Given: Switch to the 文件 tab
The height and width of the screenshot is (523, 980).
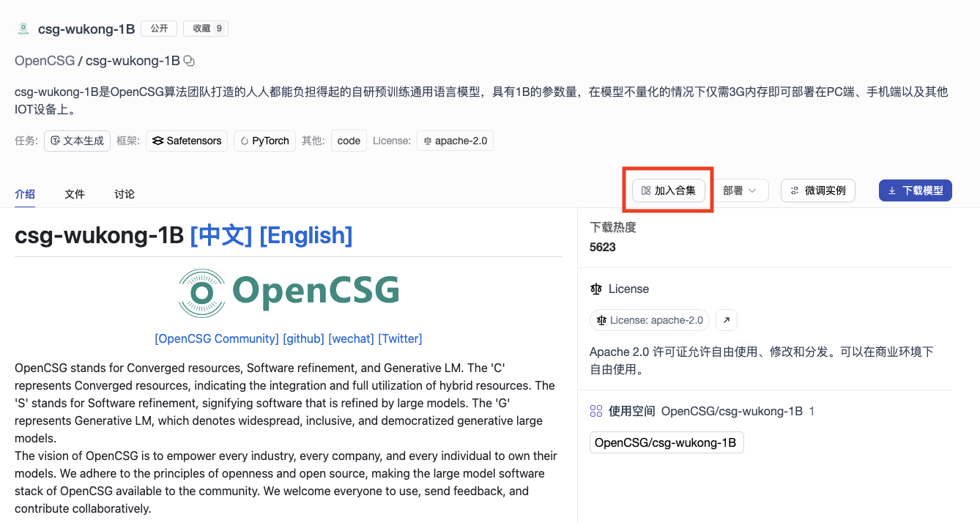Looking at the screenshot, I should 75,194.
